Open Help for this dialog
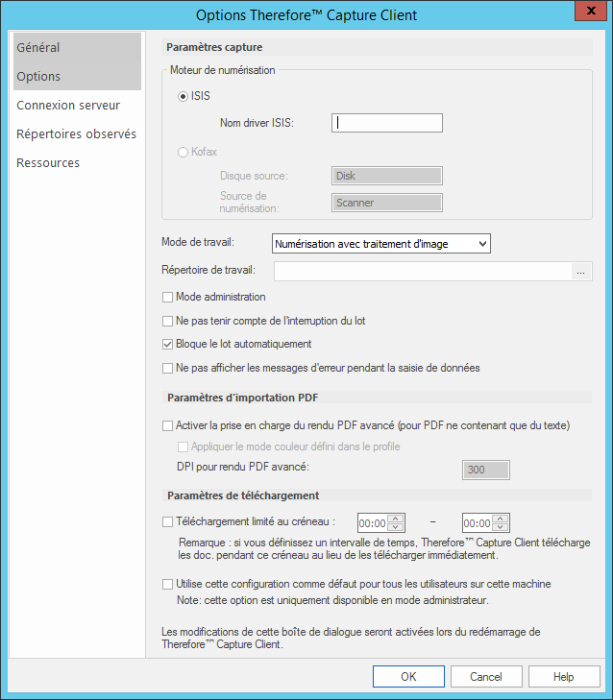 coord(564,677)
